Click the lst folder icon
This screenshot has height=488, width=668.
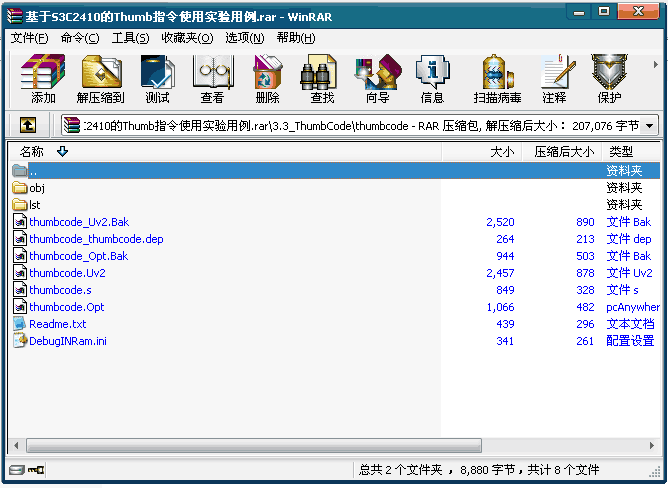pyautogui.click(x=20, y=205)
